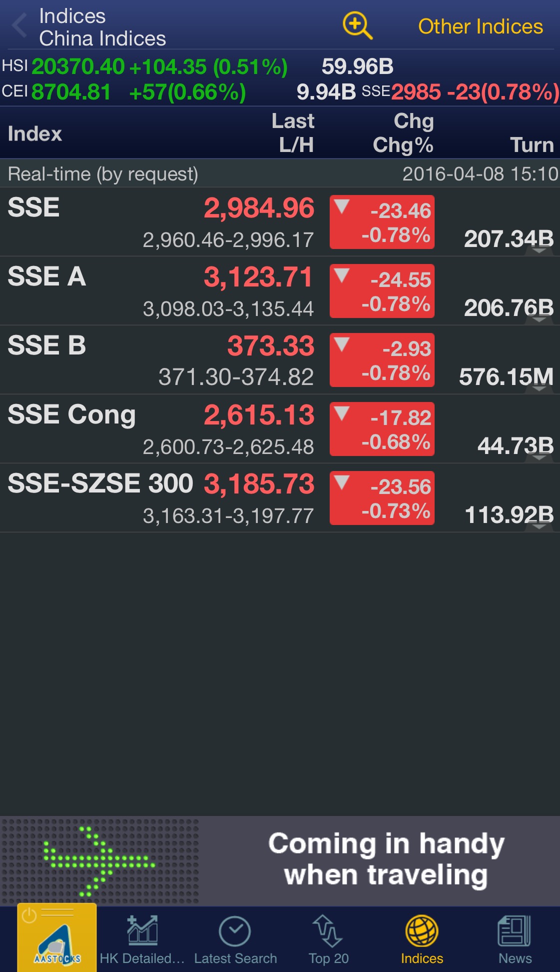Toggle SSE-SZSE 300 change red box
Screen dimensions: 560x972
pyautogui.click(x=382, y=498)
